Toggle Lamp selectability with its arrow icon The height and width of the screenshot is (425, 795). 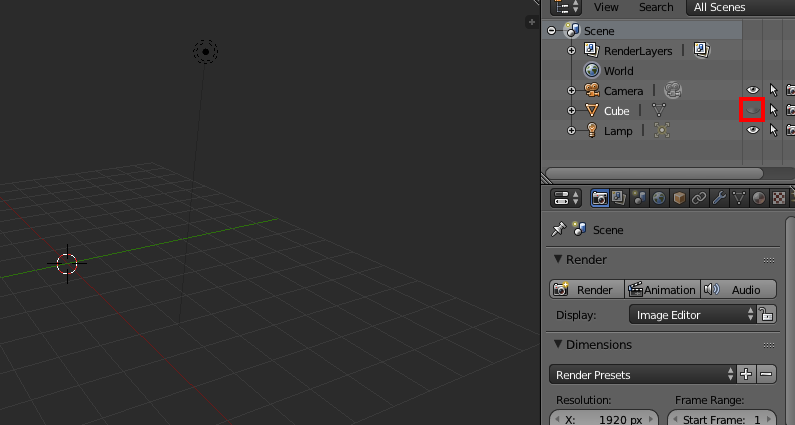click(773, 130)
